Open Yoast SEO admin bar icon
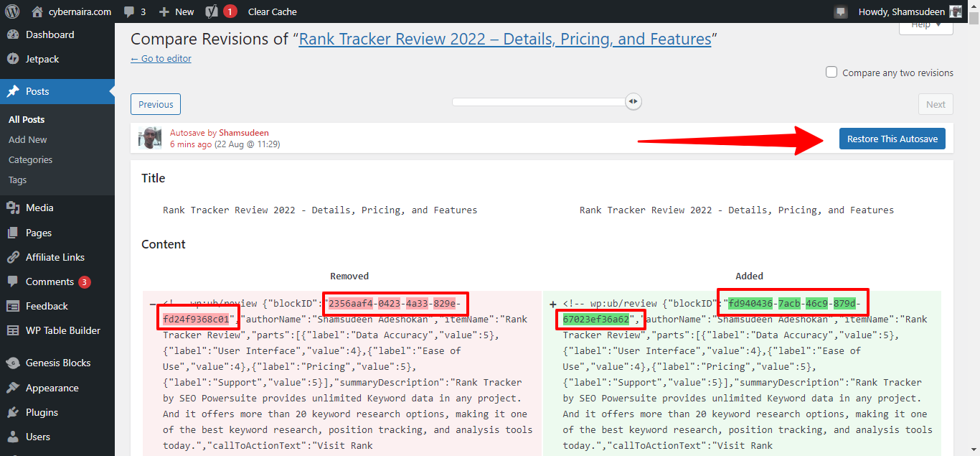Screen dimensions: 980x456 click(x=212, y=11)
